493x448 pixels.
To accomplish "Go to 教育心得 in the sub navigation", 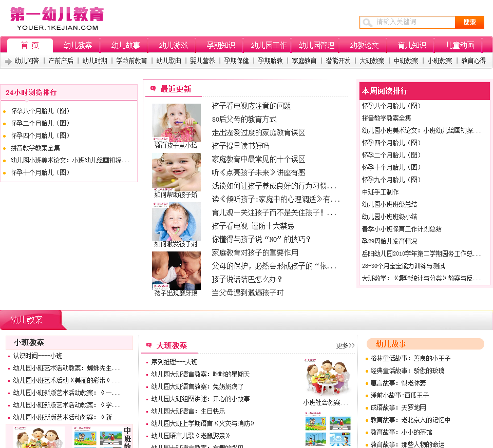I will tap(473, 61).
